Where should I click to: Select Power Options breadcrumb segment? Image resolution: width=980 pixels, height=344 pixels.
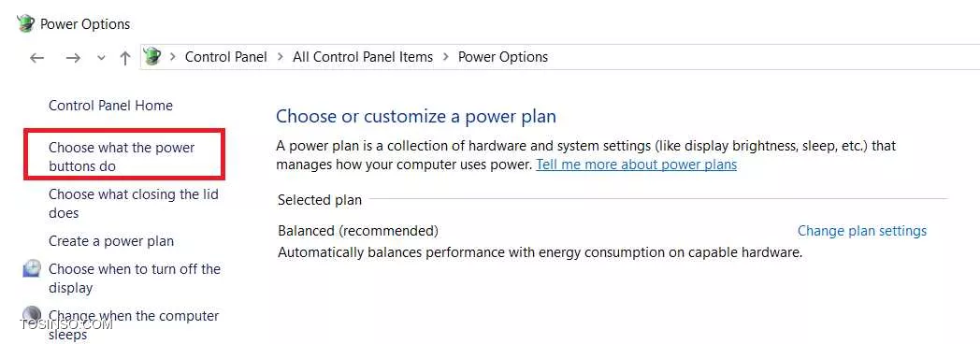tap(503, 57)
